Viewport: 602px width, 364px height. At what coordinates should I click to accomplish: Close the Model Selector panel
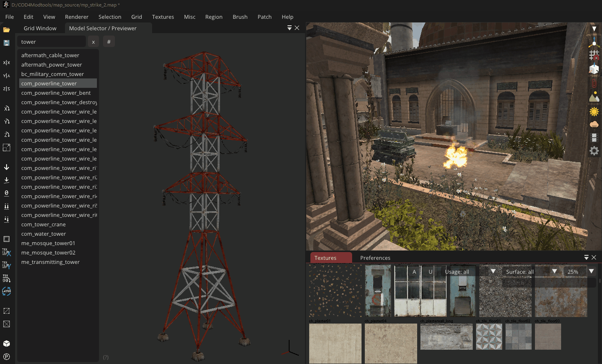(x=297, y=28)
